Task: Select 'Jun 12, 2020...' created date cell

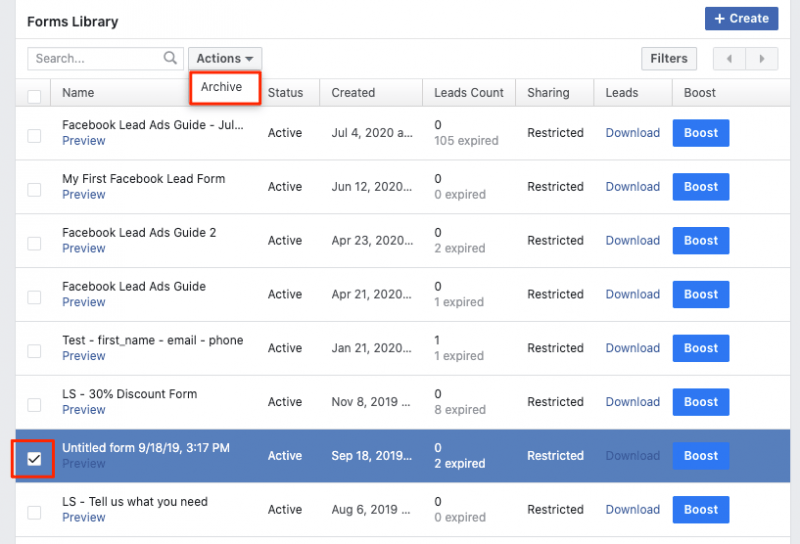Action: [x=371, y=187]
